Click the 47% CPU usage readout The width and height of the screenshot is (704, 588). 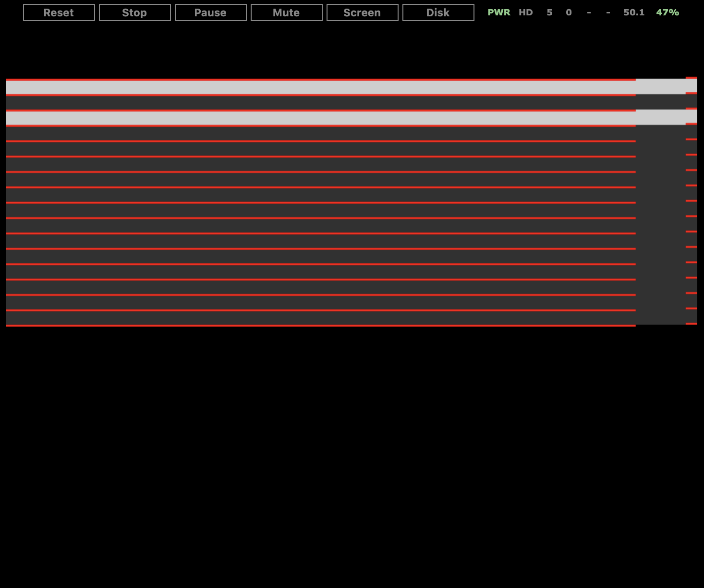[668, 12]
